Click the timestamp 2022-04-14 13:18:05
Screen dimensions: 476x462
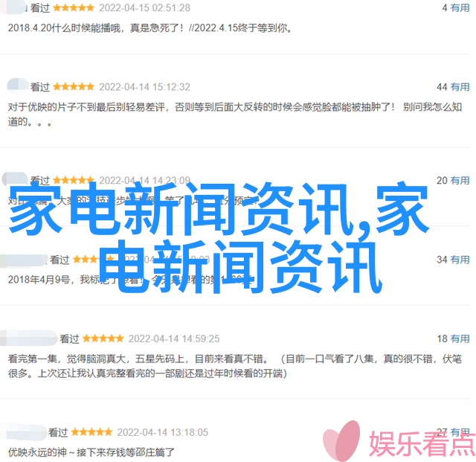pos(163,432)
